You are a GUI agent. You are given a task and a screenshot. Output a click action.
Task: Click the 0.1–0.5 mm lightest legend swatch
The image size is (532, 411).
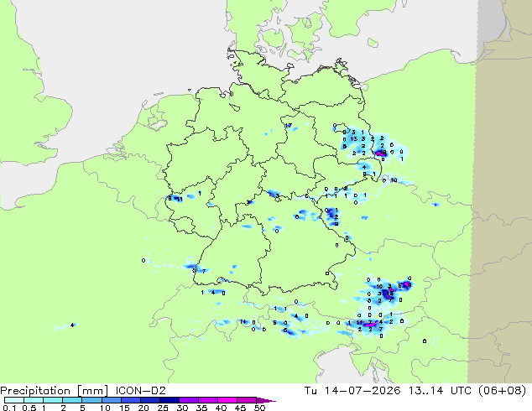pos(14,400)
